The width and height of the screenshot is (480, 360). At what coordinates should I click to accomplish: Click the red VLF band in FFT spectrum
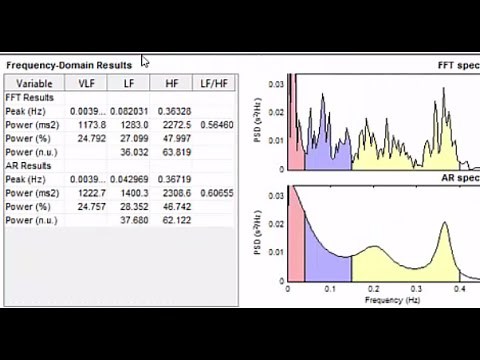(x=295, y=153)
